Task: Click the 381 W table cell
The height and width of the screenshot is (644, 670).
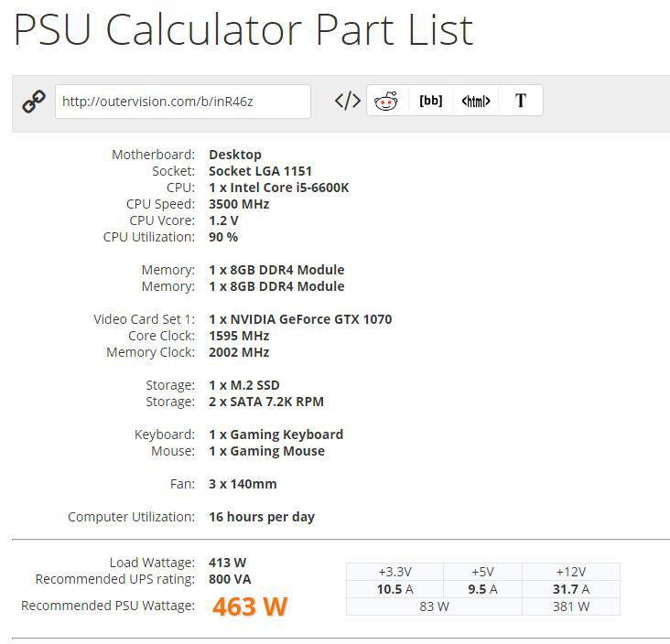Action: [x=571, y=606]
